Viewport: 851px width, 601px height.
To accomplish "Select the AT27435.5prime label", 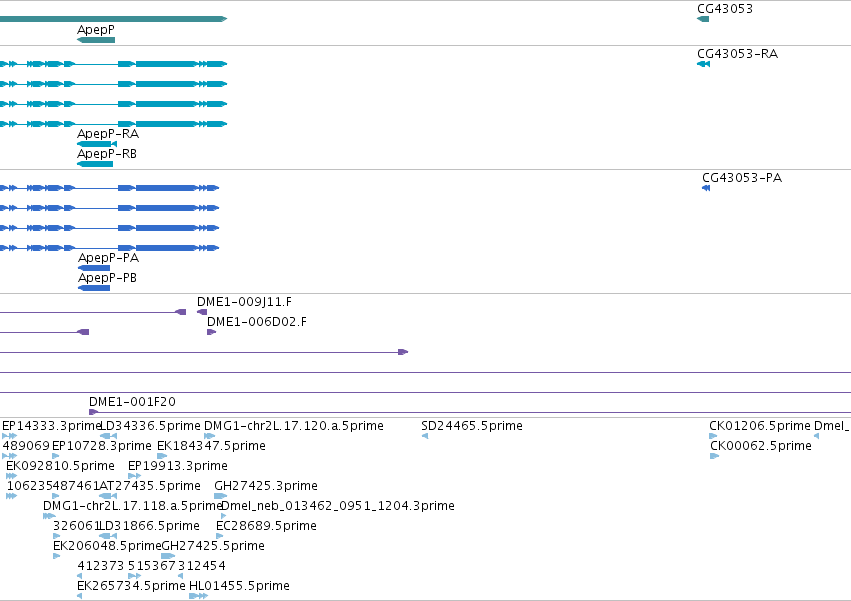I will tap(150, 486).
